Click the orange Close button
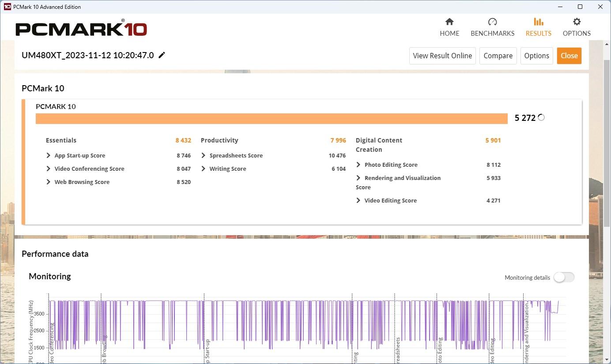 click(569, 56)
